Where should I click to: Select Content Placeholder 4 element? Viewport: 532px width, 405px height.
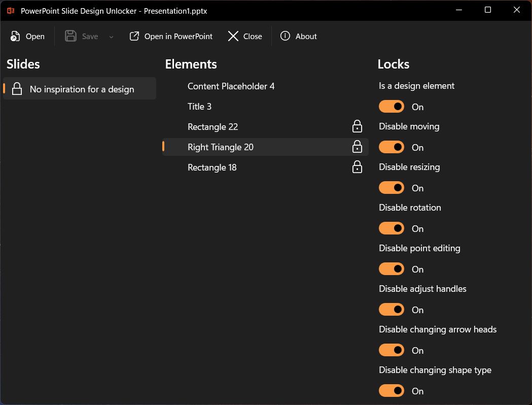(231, 86)
